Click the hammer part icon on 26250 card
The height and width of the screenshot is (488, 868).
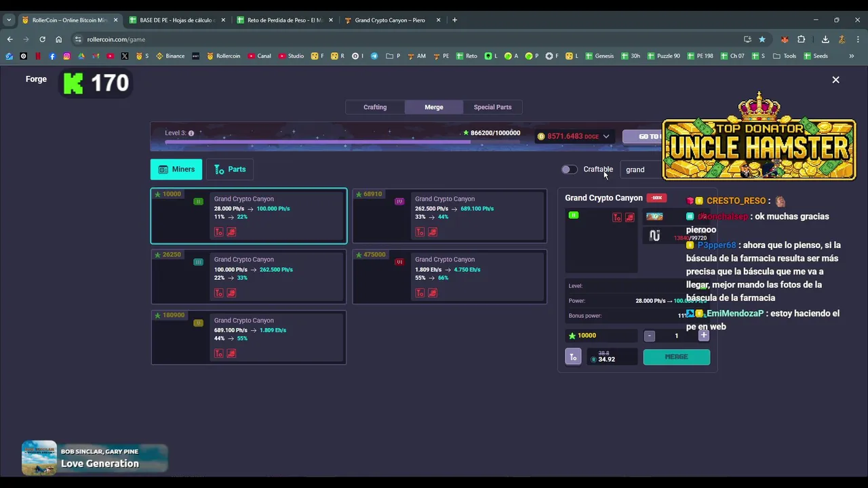[219, 293]
